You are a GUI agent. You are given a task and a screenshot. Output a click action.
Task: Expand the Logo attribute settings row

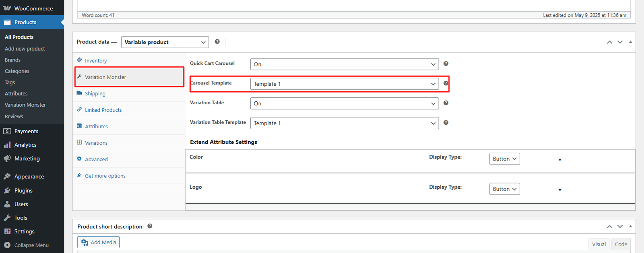pos(559,190)
